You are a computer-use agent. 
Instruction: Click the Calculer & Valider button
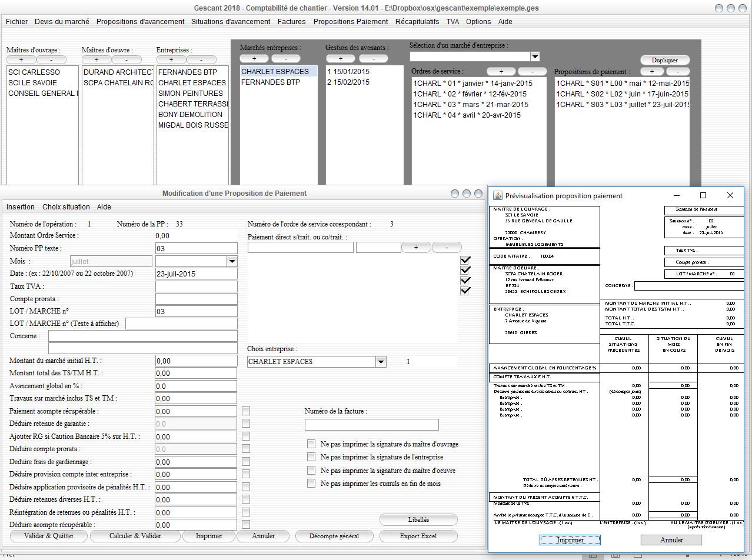[135, 536]
